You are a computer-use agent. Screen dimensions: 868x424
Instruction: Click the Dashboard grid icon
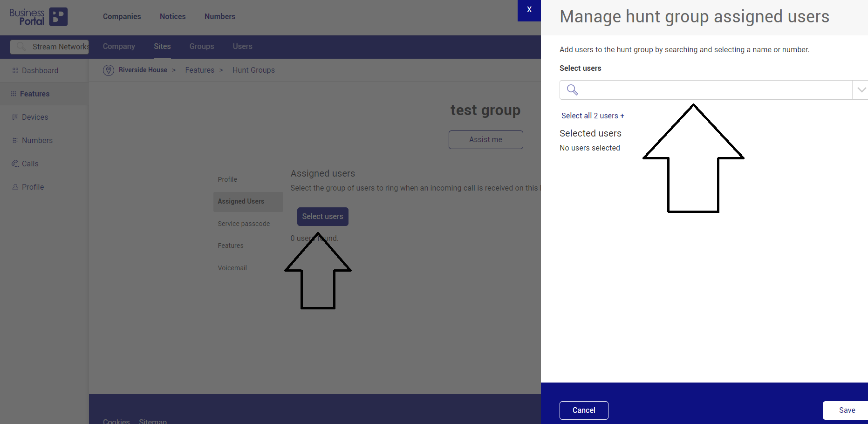[x=15, y=70]
